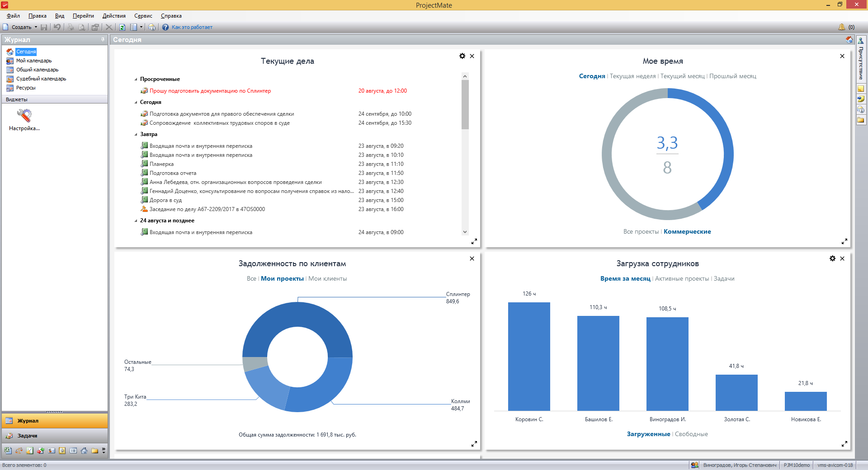
Task: Collapse the Сегодня group in Текущие дела
Action: (136, 103)
